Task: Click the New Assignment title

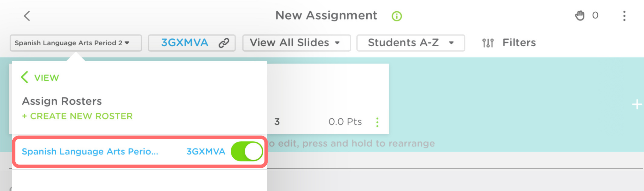Action: point(326,15)
